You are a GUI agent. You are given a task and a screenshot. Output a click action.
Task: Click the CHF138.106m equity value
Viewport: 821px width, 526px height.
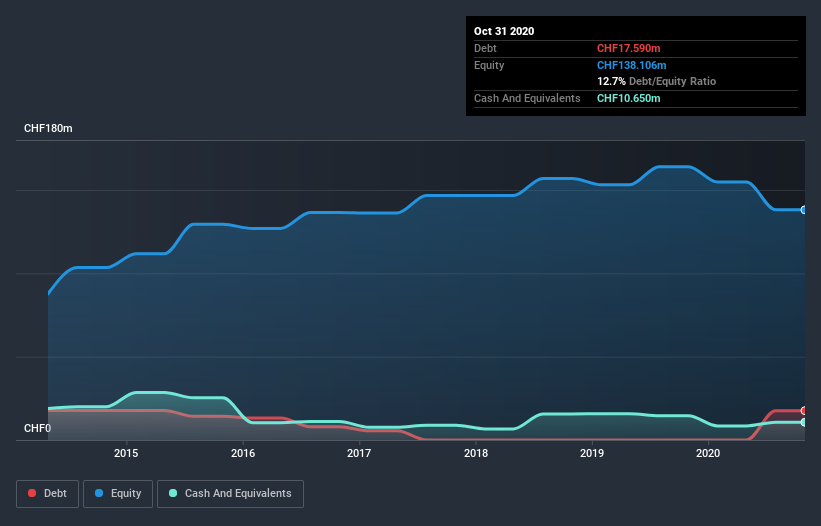(x=631, y=65)
